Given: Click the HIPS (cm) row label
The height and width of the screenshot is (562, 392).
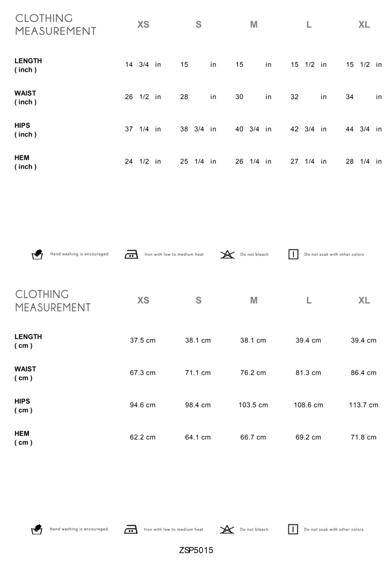Looking at the screenshot, I should [23, 406].
